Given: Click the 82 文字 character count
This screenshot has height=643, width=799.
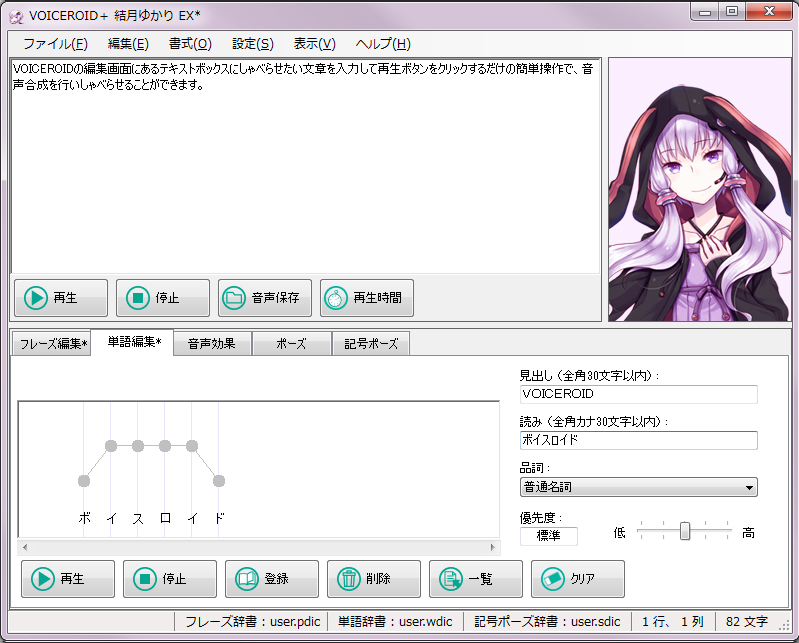Looking at the screenshot, I should pyautogui.click(x=747, y=622).
